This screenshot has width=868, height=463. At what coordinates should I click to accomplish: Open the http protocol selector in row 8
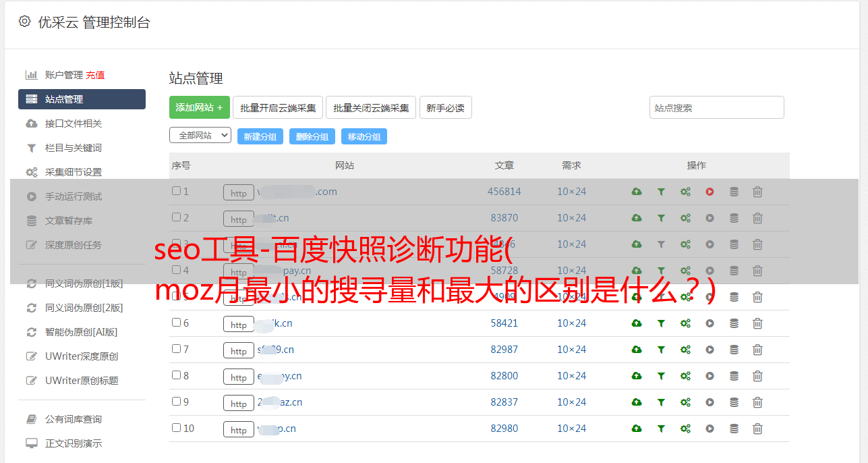(239, 377)
